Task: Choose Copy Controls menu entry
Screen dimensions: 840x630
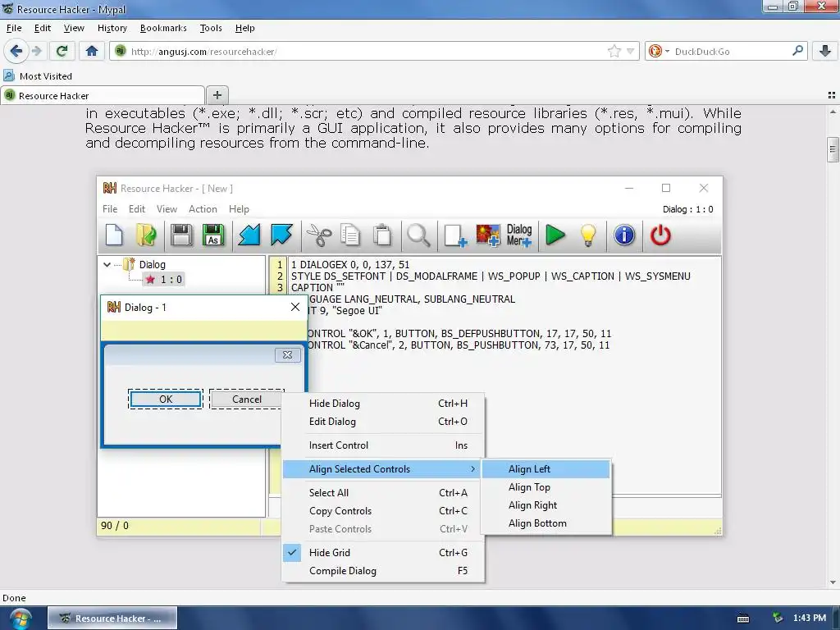Action: (x=383, y=510)
